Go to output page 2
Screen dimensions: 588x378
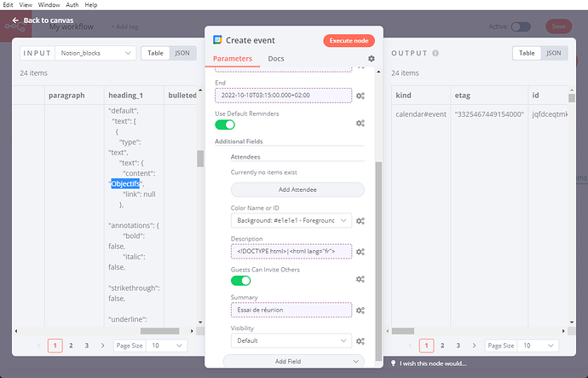pos(442,346)
